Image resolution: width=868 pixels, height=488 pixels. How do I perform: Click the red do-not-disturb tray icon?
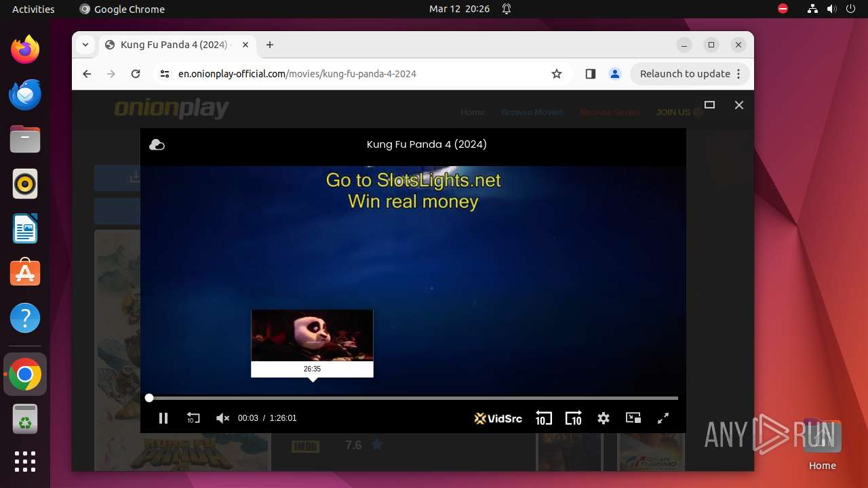783,9
